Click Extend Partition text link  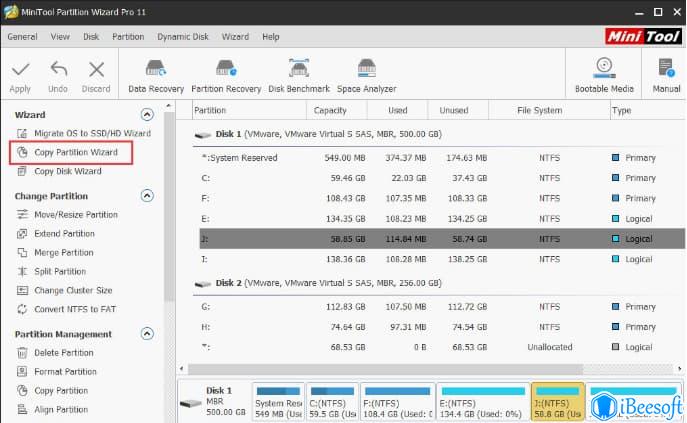pyautogui.click(x=64, y=234)
